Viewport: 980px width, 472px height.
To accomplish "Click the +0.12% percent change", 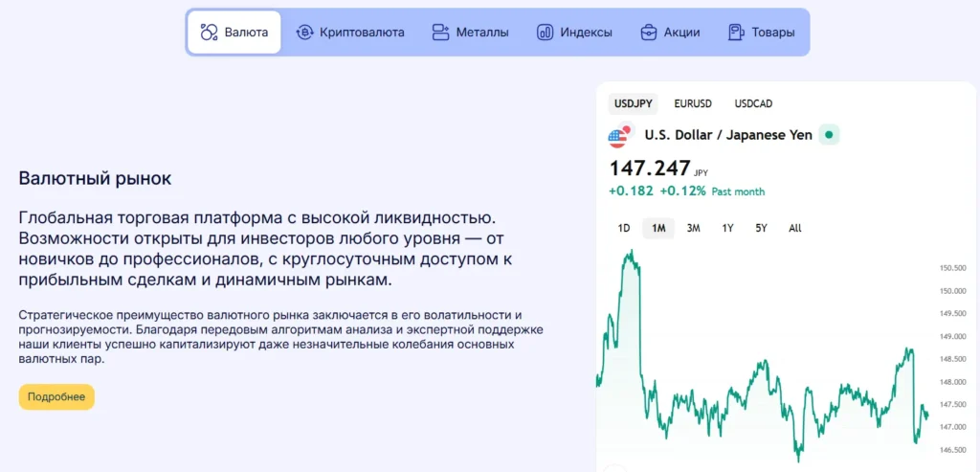I will click(682, 191).
